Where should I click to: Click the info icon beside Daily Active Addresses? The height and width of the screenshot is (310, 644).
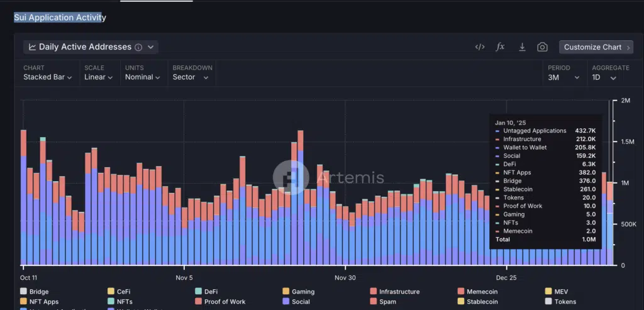[x=138, y=47]
